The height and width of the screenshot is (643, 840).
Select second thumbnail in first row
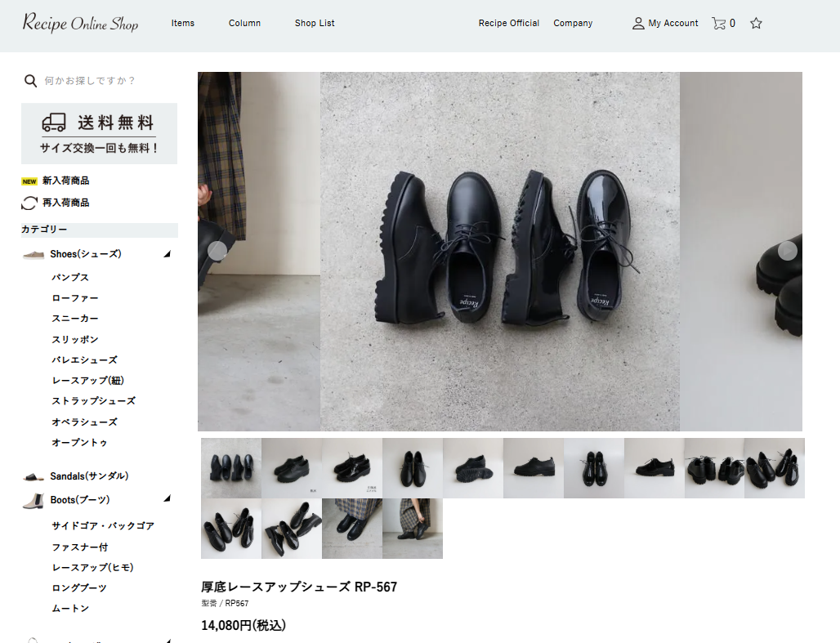[x=292, y=468]
